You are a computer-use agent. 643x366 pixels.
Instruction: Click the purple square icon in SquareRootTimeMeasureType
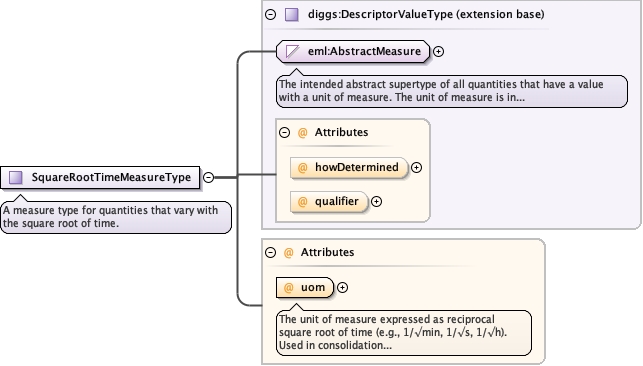tap(16, 177)
